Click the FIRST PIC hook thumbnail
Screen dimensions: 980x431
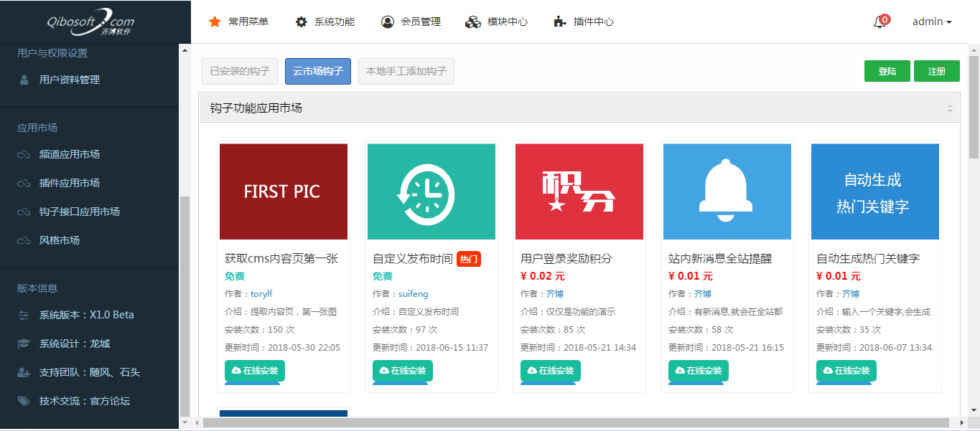(284, 191)
